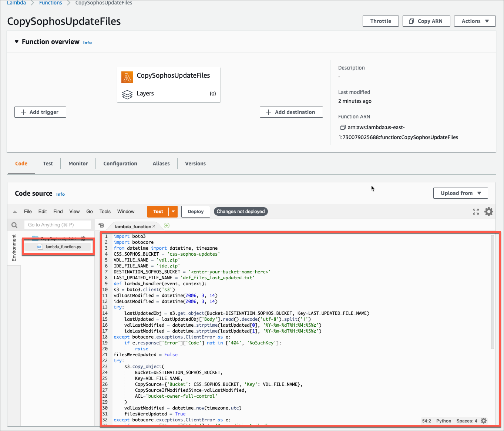
Task: Click the Environment vertical side tab
Action: [14, 248]
